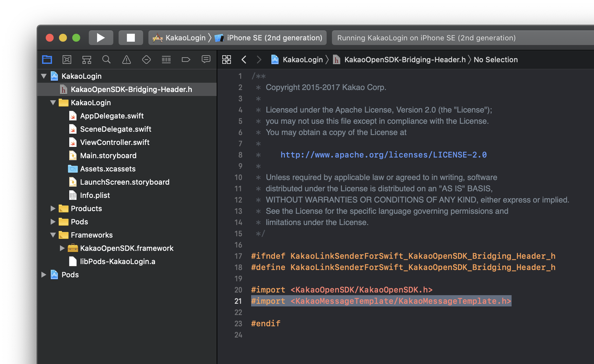Viewport: 594px width, 364px height.
Task: Open the Issue navigator
Action: tap(127, 60)
